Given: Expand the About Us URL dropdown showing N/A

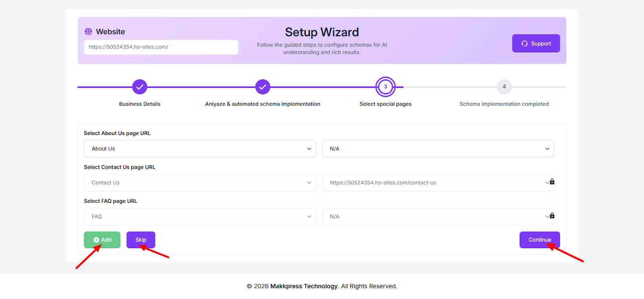Looking at the screenshot, I should (x=438, y=149).
